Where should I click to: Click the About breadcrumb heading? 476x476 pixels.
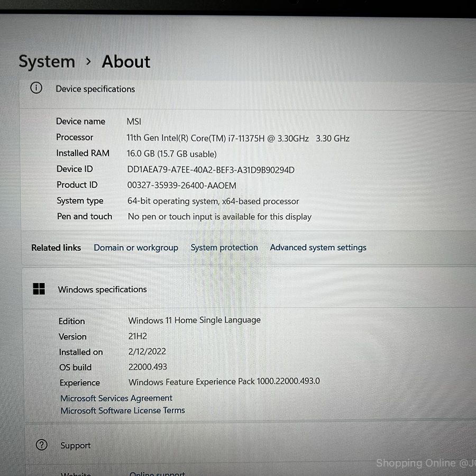click(x=126, y=62)
